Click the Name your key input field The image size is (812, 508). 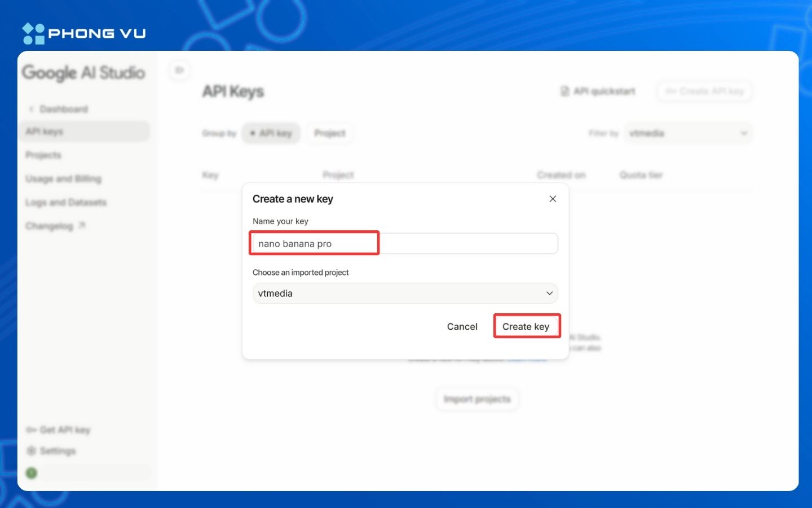tap(405, 243)
